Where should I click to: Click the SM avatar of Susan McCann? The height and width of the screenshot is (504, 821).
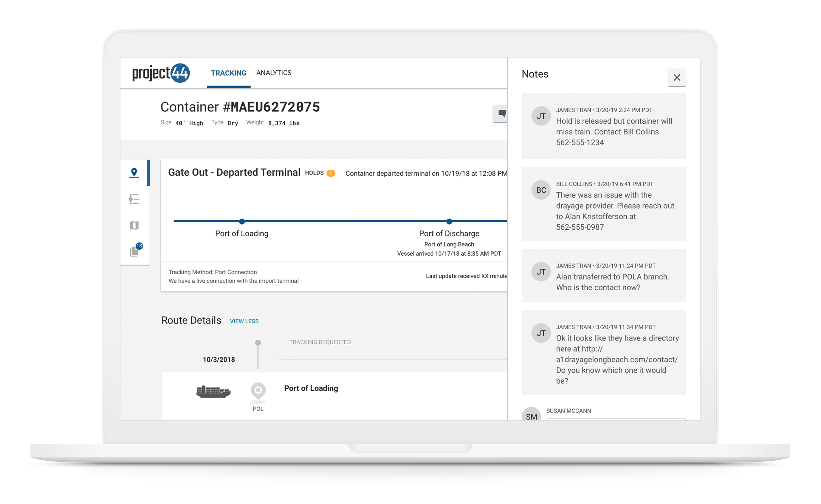tap(531, 415)
